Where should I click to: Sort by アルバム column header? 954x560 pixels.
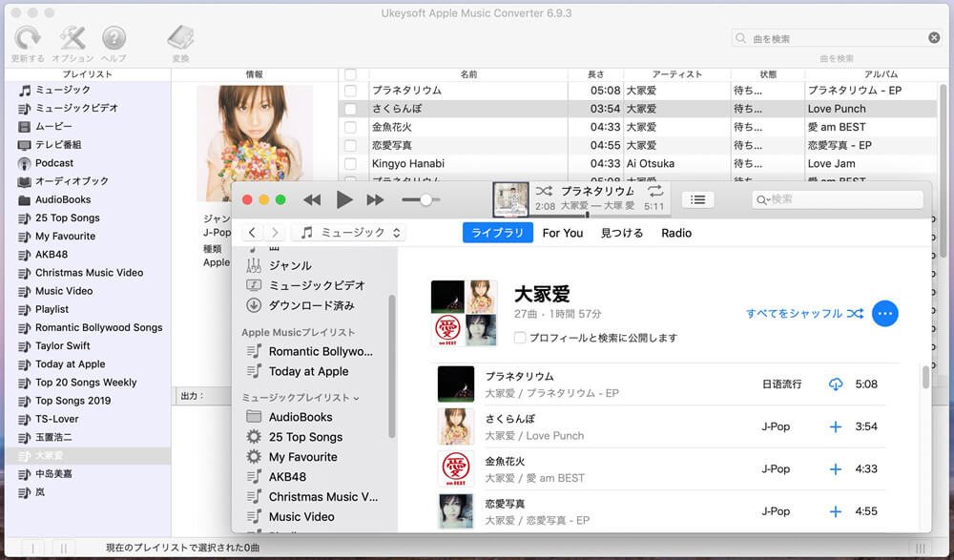coord(881,74)
